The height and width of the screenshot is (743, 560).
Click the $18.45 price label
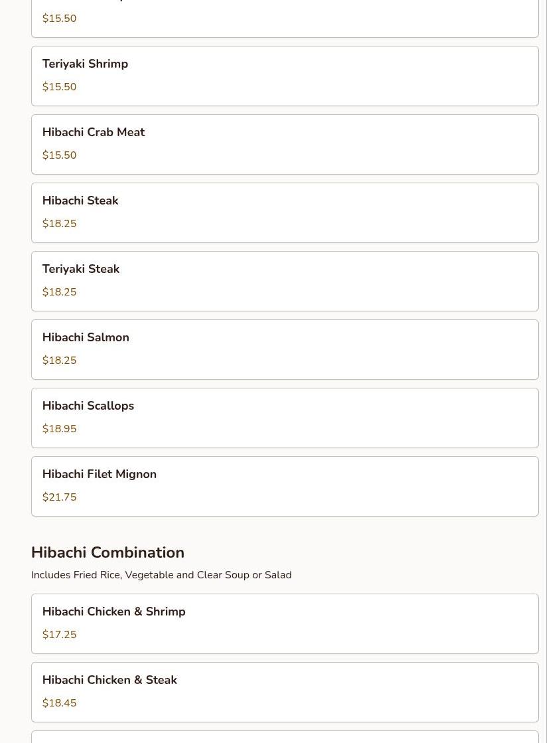pos(59,703)
